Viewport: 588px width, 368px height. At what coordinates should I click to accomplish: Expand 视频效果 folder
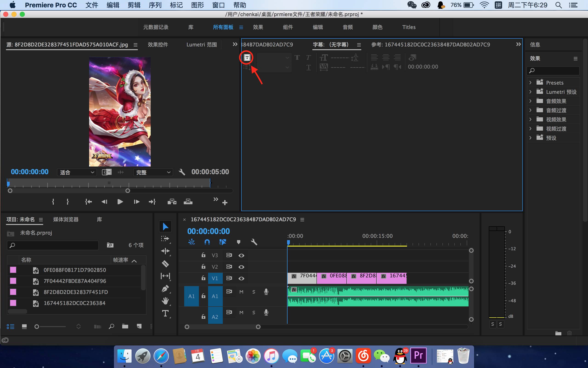(x=530, y=120)
